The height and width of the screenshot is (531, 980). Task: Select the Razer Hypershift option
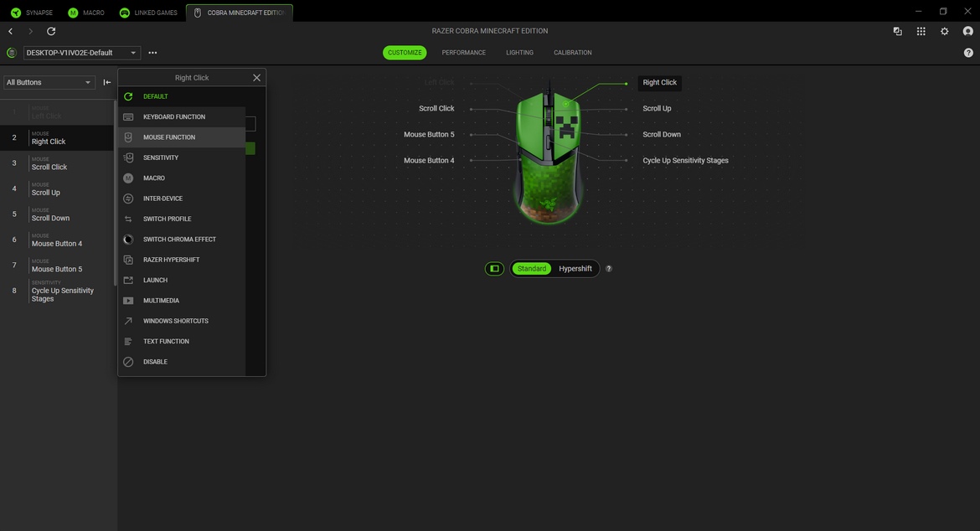click(181, 260)
